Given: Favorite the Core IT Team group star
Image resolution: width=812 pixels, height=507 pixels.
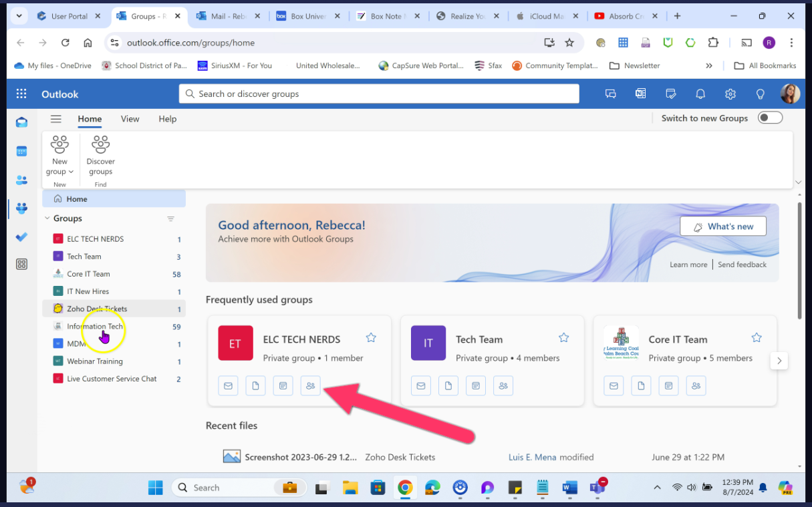Looking at the screenshot, I should tap(757, 338).
